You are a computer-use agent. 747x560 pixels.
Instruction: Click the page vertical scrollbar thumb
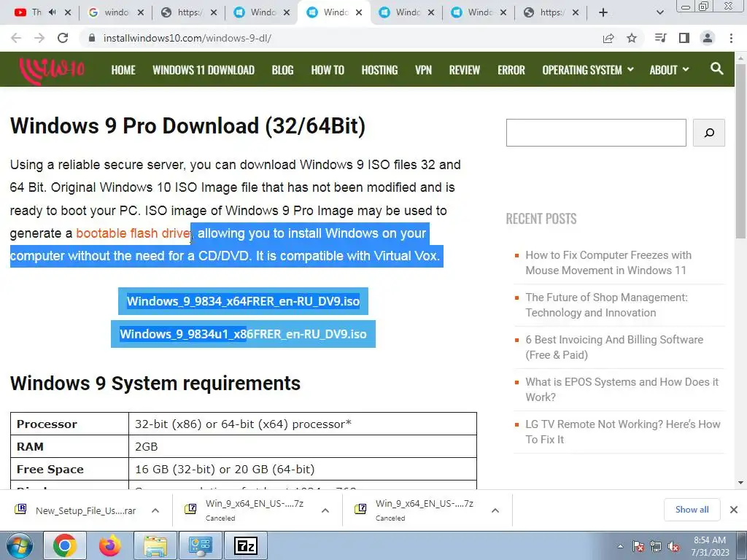(x=741, y=150)
